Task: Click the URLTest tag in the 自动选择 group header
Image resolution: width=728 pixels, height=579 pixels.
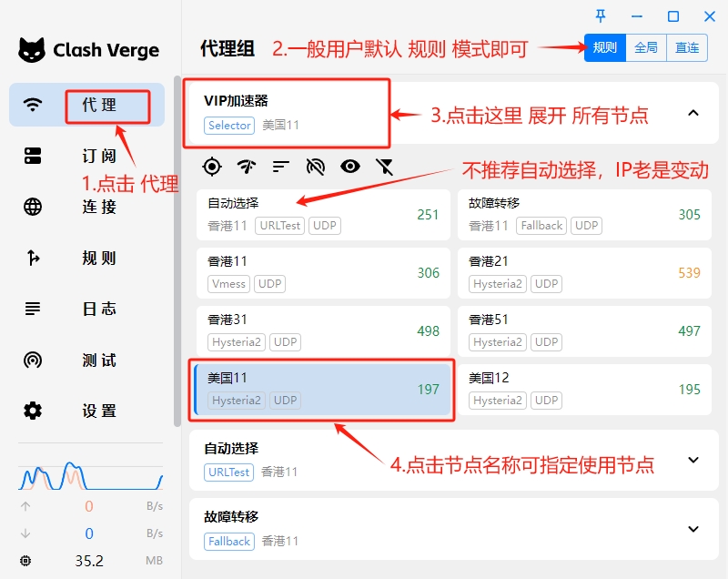Action: 229,472
